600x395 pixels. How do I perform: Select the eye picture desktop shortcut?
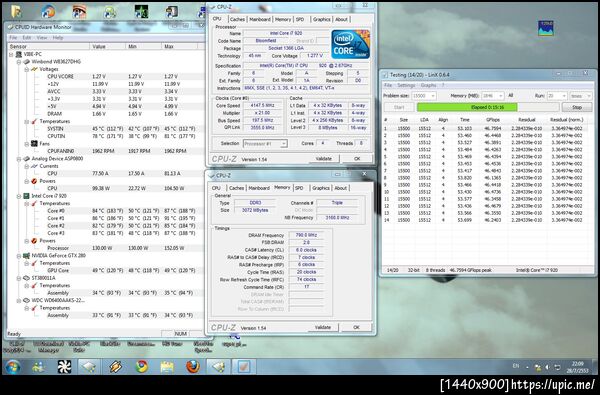pos(79,11)
